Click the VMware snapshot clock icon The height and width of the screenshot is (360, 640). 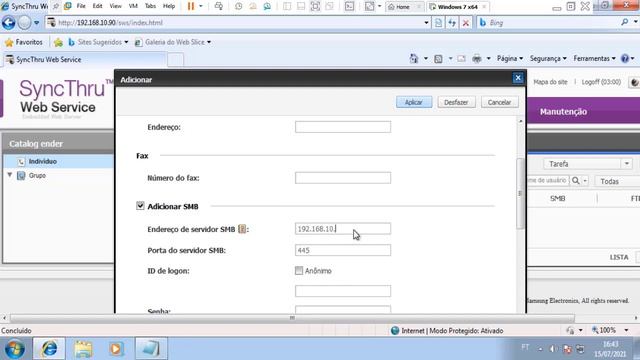[x=238, y=6]
